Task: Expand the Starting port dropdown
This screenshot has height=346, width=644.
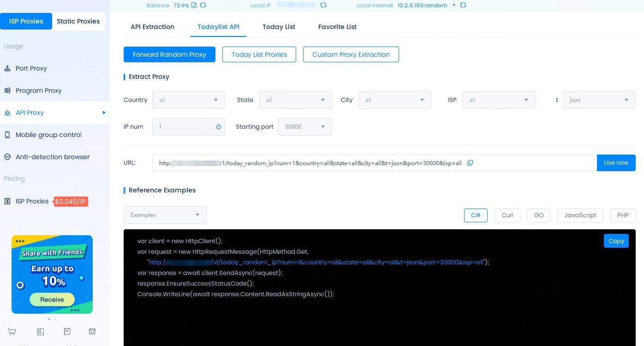Action: click(305, 127)
